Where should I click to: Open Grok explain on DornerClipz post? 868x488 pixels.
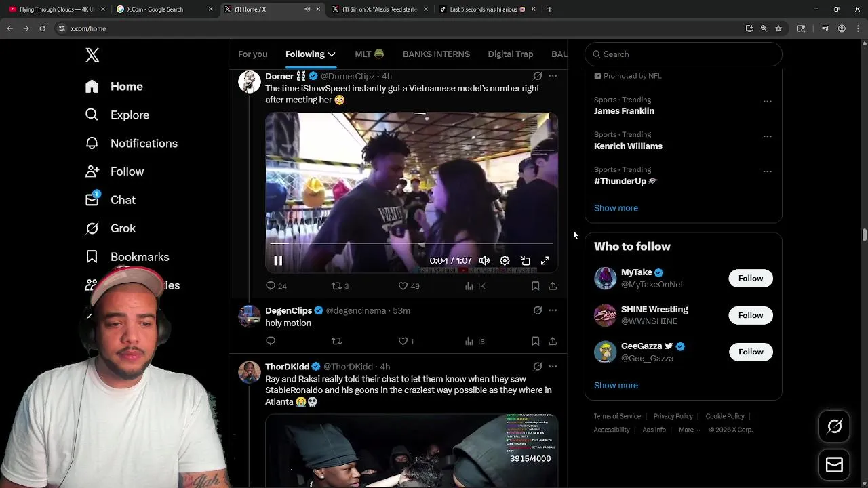pos(538,76)
